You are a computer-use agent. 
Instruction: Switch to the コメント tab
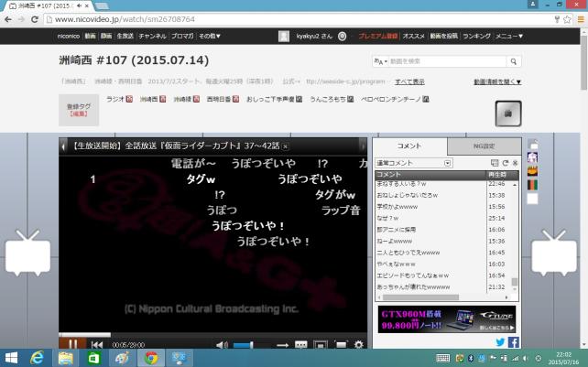tap(409, 146)
